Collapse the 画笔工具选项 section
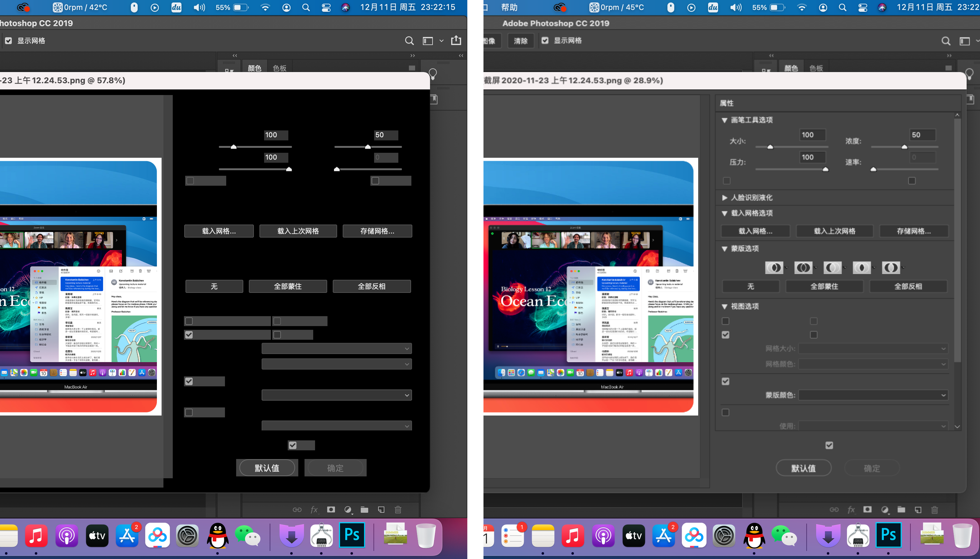Image resolution: width=980 pixels, height=559 pixels. [x=725, y=120]
